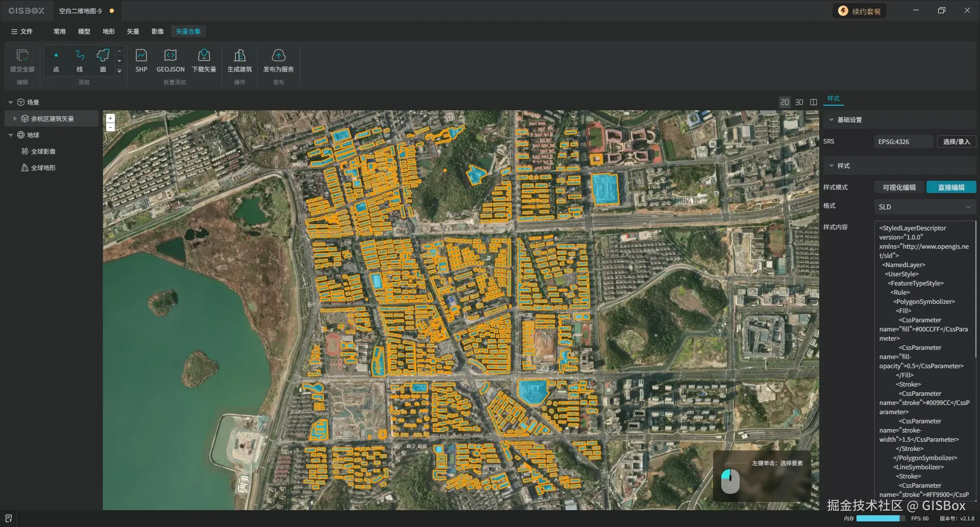980x527 pixels.
Task: Click the FPS: 60 readout
Action: pyautogui.click(x=920, y=518)
